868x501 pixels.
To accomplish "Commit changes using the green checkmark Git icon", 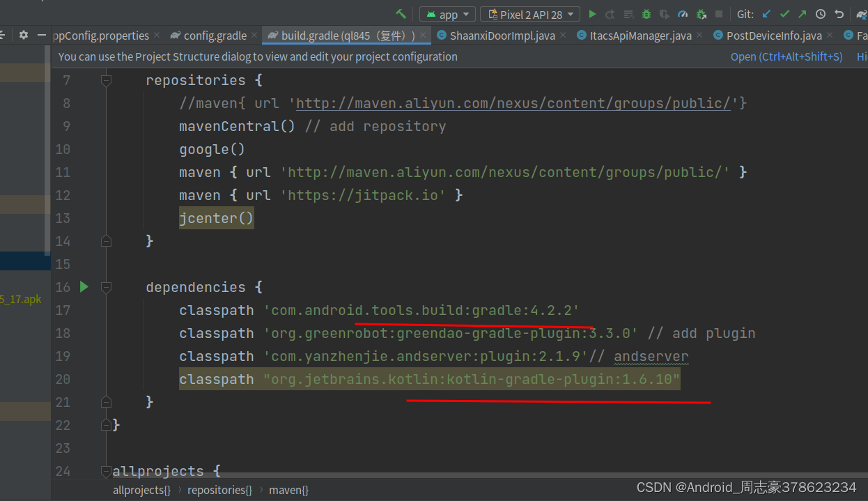I will pyautogui.click(x=785, y=13).
